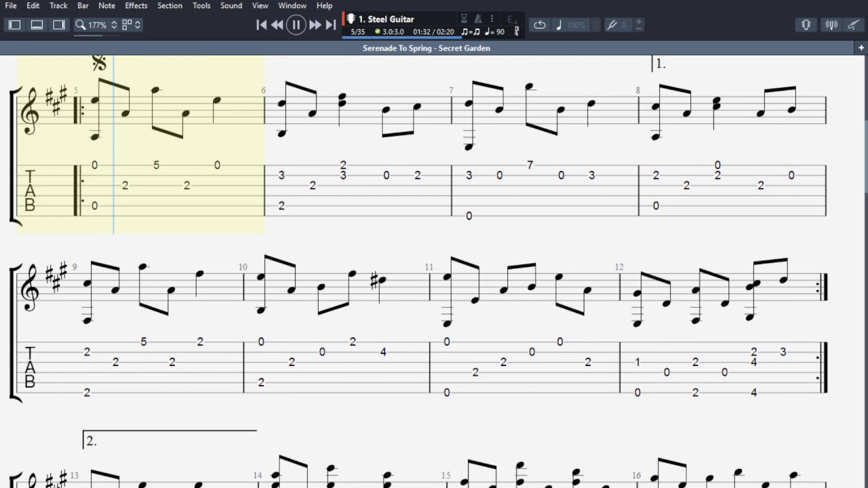This screenshot has width=868, height=488.
Task: Open the Help menu
Action: [x=325, y=5]
